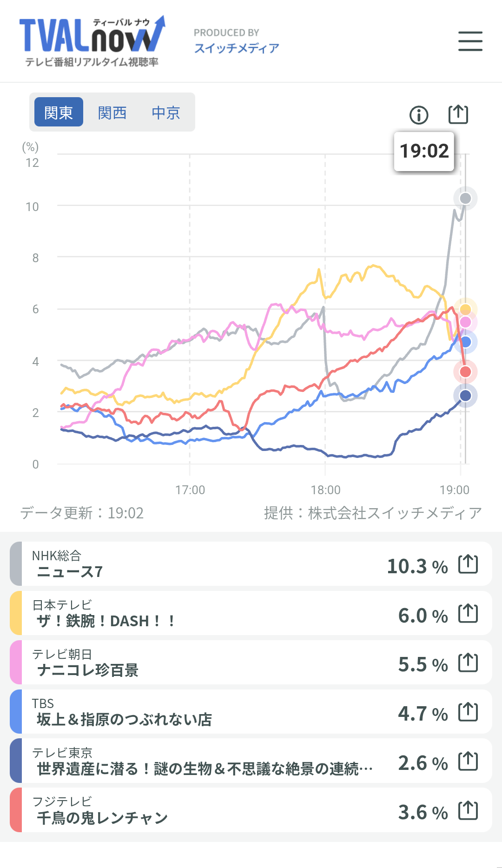The image size is (502, 868).
Task: Open the ナニコレ珍百景 program row
Action: [x=251, y=662]
